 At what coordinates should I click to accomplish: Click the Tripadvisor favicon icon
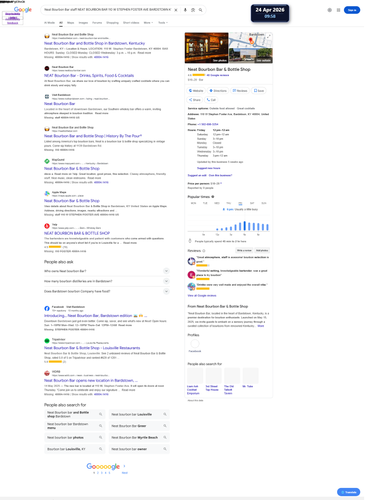coord(47,341)
